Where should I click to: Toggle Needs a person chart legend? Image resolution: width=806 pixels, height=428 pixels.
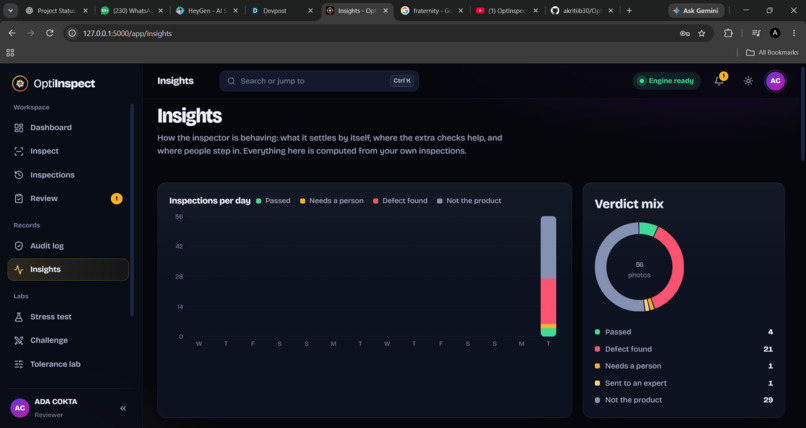coord(332,201)
